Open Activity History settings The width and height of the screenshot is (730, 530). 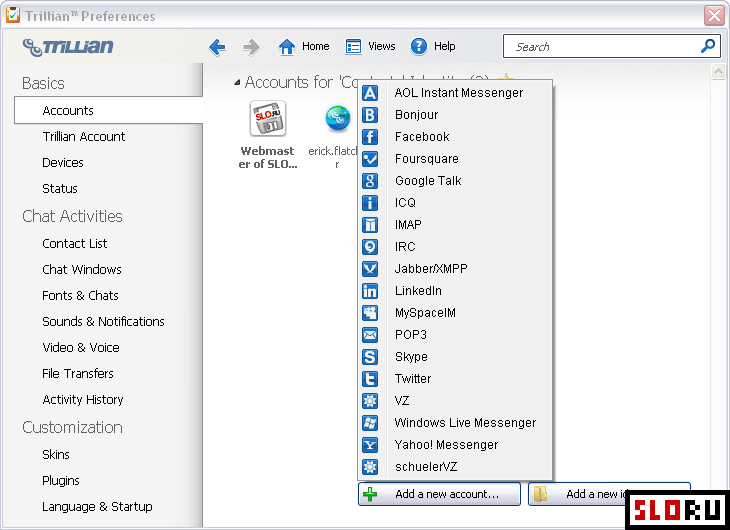[x=83, y=400]
